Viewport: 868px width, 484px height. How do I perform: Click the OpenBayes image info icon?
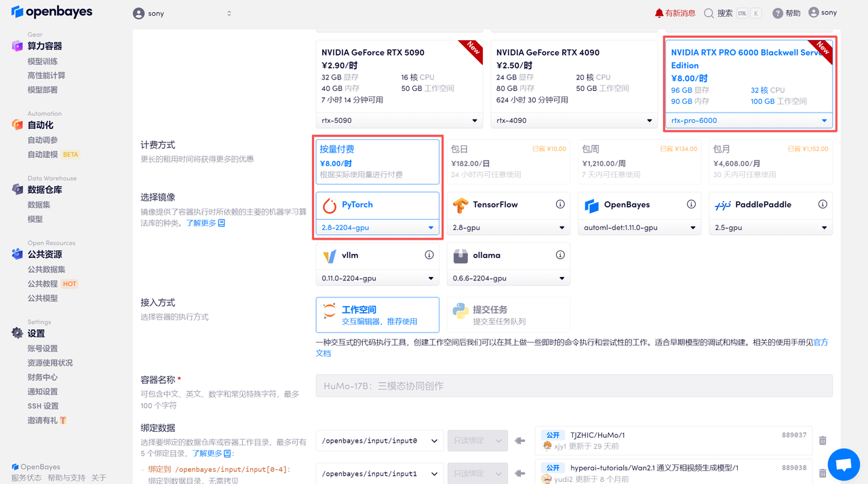pyautogui.click(x=691, y=204)
